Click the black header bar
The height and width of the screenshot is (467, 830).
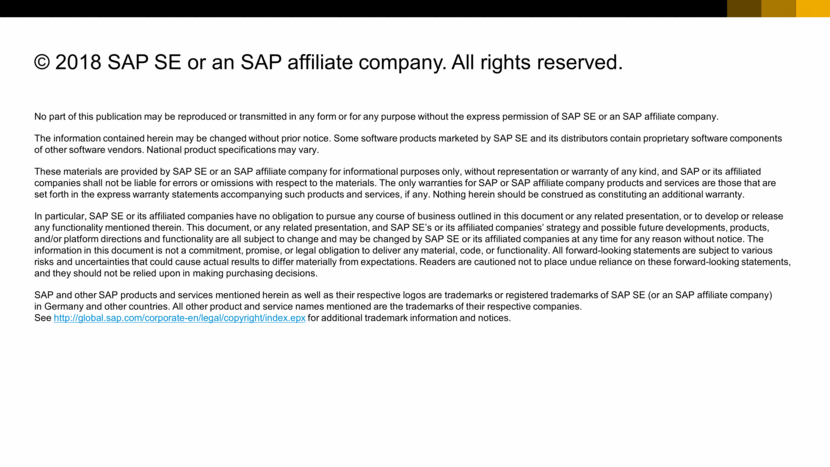click(x=360, y=9)
